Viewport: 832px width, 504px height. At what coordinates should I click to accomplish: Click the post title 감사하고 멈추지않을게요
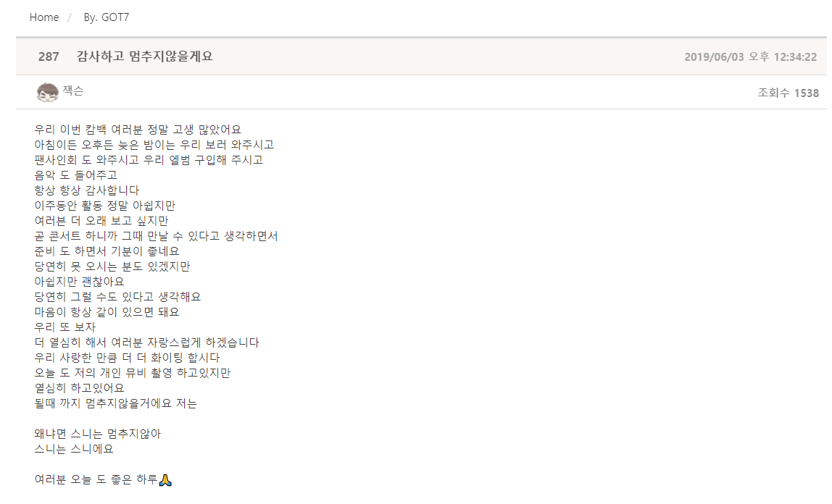click(x=145, y=56)
